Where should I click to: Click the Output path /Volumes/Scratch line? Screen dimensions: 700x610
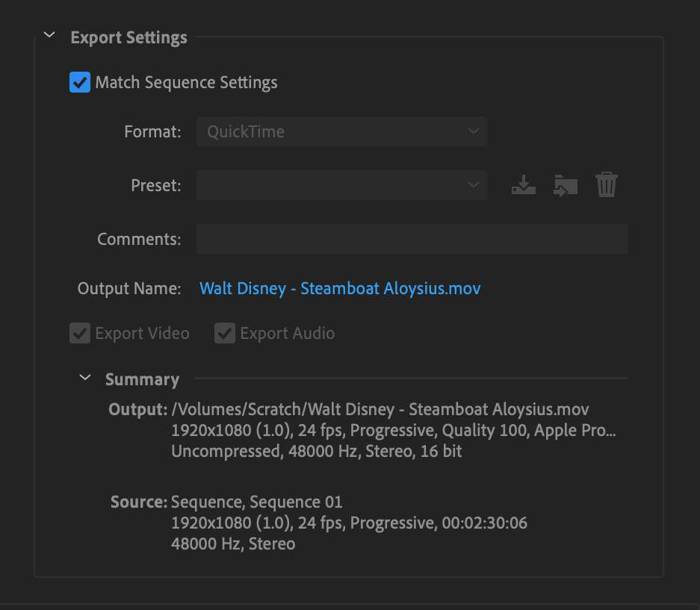pos(380,409)
